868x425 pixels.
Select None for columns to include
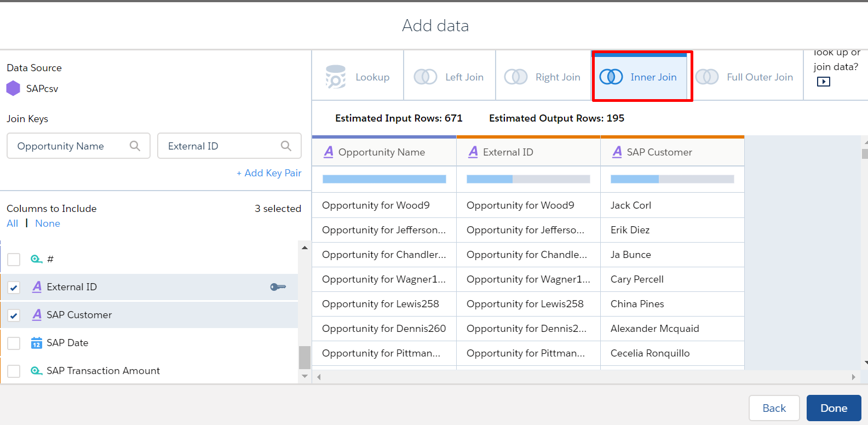click(x=48, y=223)
